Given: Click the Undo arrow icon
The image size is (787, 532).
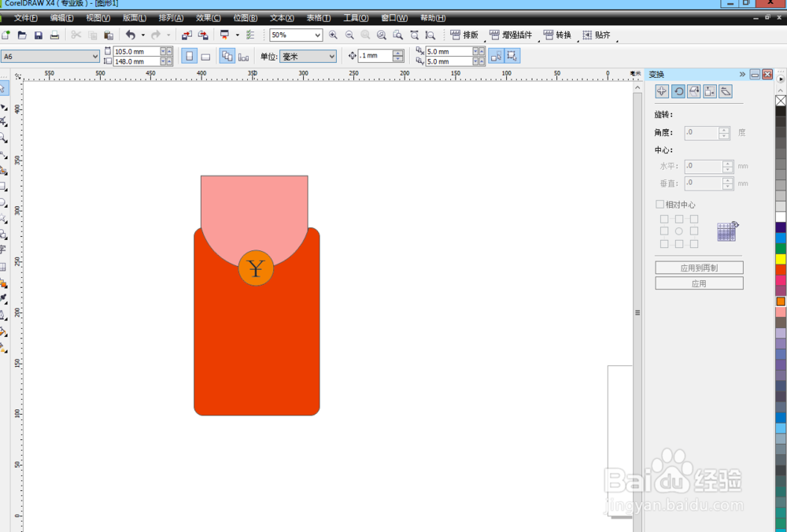Looking at the screenshot, I should pyautogui.click(x=131, y=35).
